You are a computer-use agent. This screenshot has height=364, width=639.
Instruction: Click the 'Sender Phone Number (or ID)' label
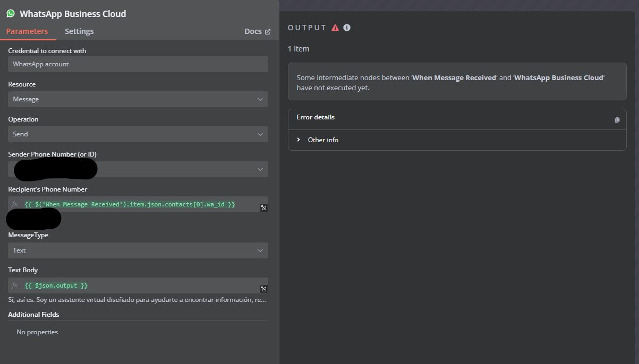coord(52,154)
